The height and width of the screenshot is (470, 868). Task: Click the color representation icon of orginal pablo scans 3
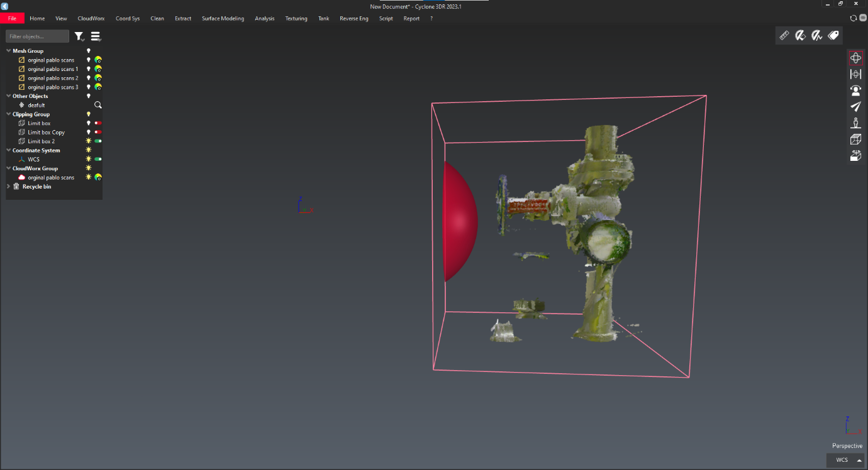(x=98, y=87)
